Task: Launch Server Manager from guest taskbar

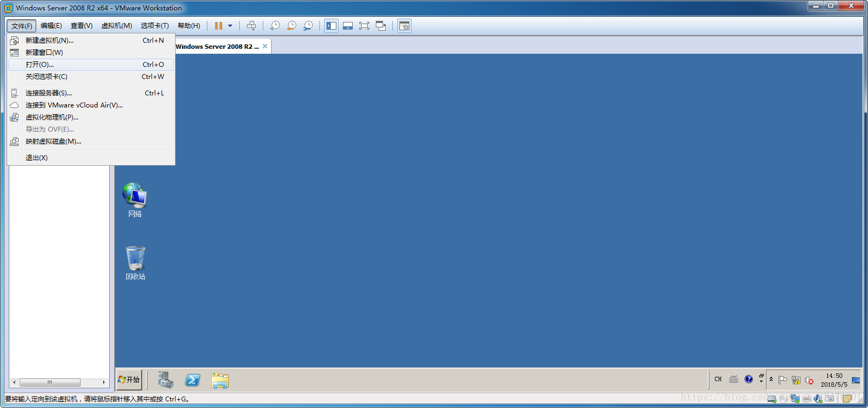Action: click(165, 379)
